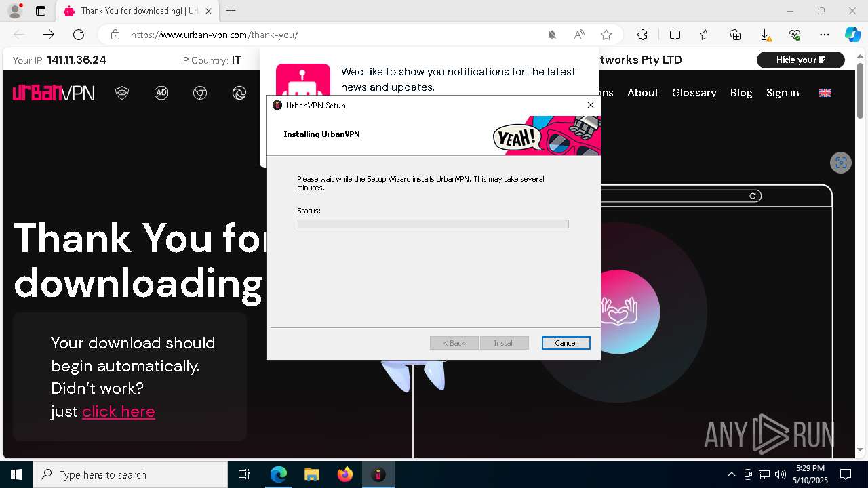This screenshot has width=868, height=488.
Task: Click the UrbanVPN logo
Action: [x=54, y=93]
